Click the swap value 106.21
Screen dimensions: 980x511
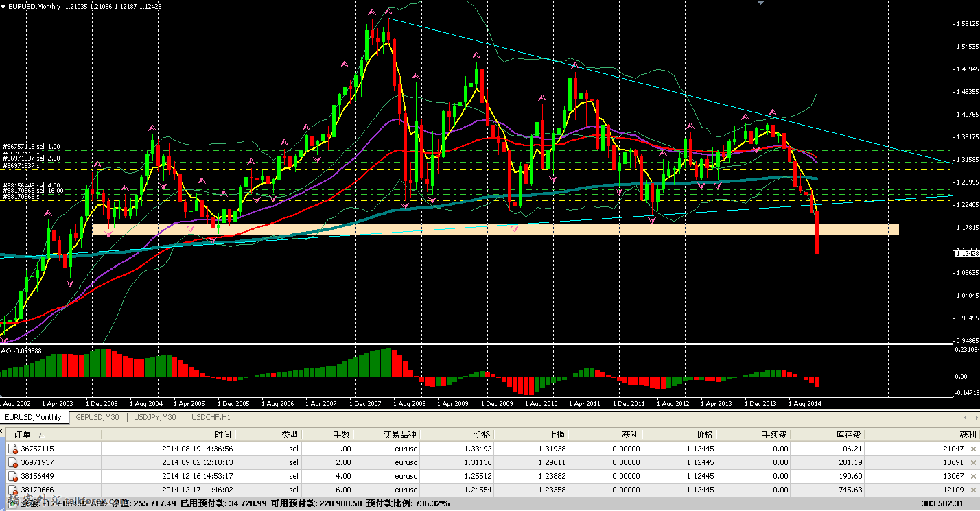tap(851, 449)
